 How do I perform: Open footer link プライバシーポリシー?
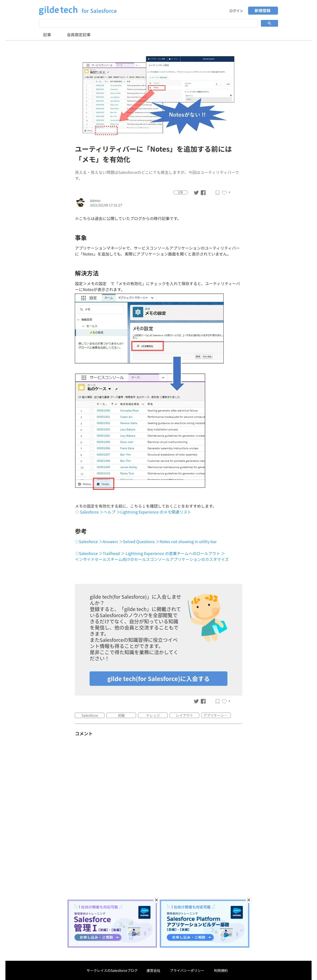(x=187, y=970)
